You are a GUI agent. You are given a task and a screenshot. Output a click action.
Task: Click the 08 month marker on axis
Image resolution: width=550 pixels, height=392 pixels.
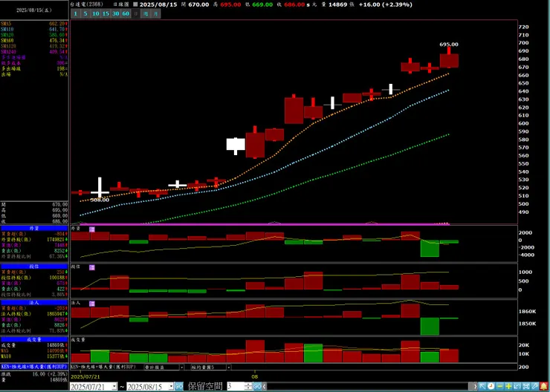click(255, 376)
